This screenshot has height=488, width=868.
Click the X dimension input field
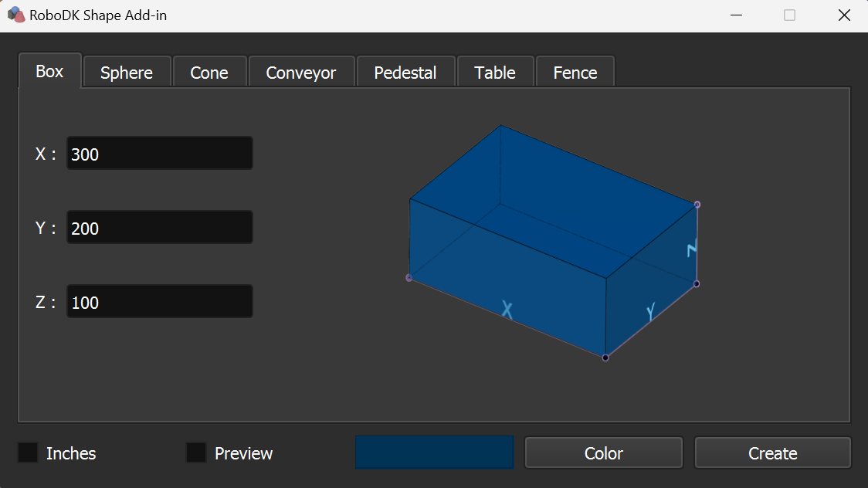[x=159, y=154]
